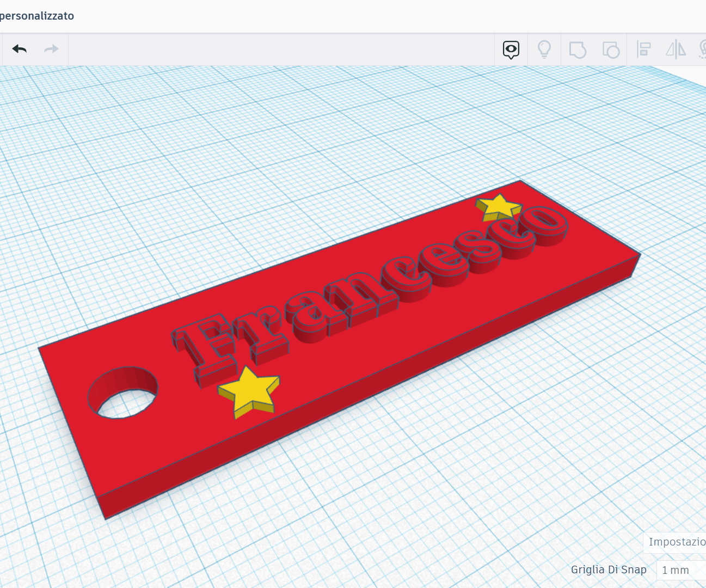Click the Undo arrow
The width and height of the screenshot is (706, 588).
[20, 49]
